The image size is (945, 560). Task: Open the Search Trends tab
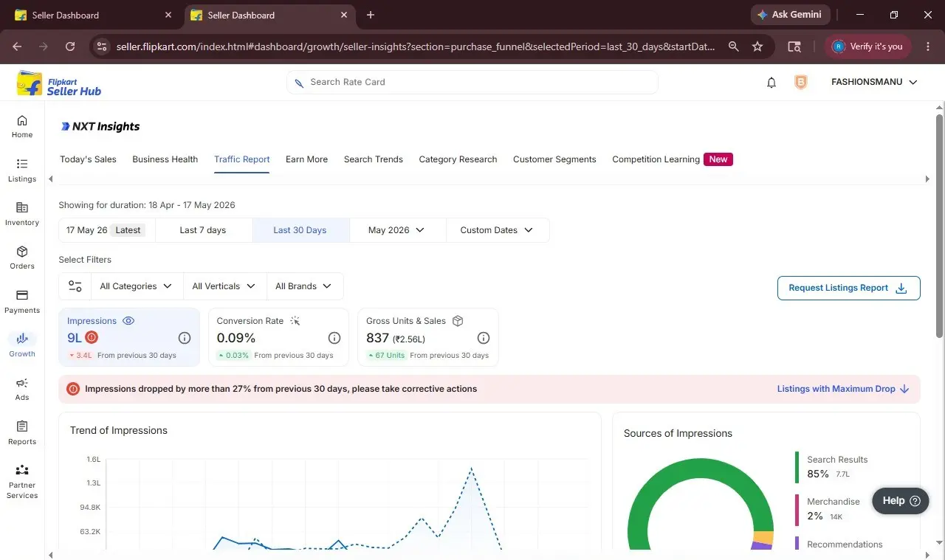pyautogui.click(x=374, y=159)
